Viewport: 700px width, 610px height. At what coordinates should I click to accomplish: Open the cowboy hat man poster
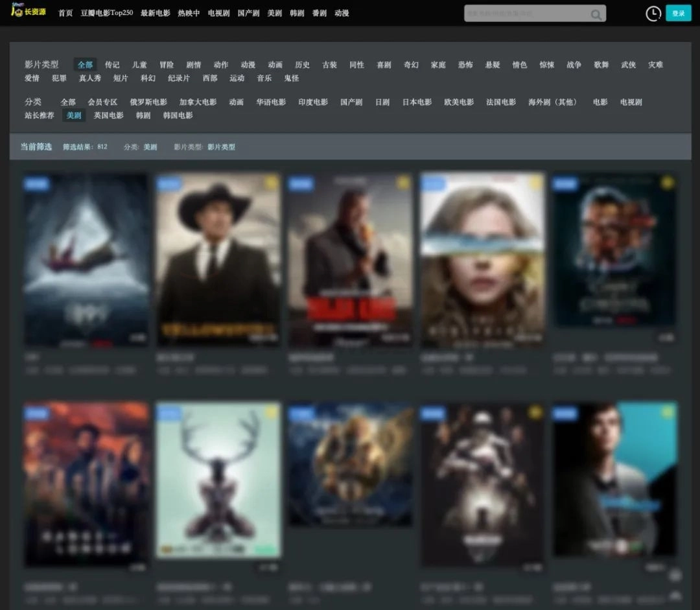tap(218, 259)
